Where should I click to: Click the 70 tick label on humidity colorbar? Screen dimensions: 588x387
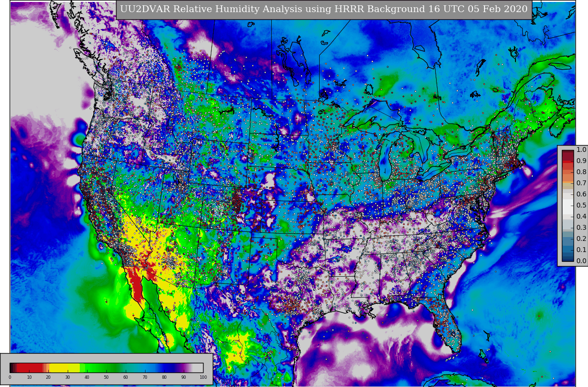[x=145, y=377]
